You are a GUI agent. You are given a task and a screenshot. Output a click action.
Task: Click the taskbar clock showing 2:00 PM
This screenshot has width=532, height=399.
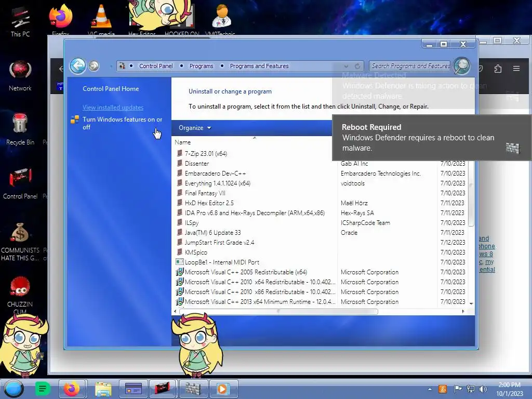pos(509,389)
